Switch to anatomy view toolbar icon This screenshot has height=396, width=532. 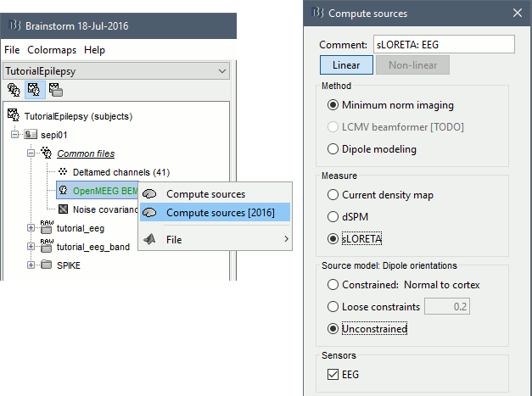[x=14, y=89]
